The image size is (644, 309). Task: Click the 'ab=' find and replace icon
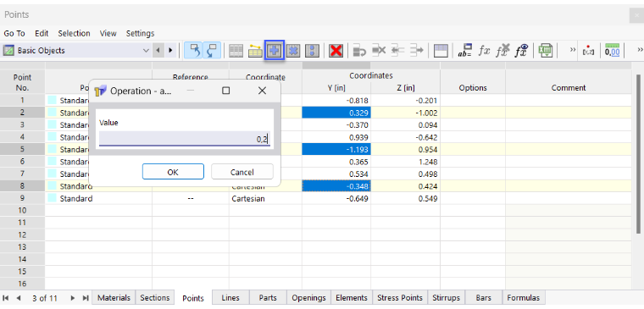[x=465, y=51]
